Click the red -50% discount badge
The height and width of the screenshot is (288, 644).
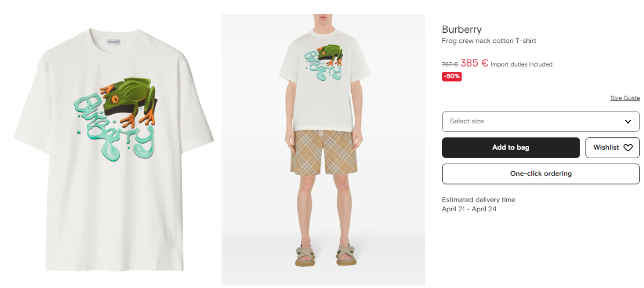tap(452, 76)
